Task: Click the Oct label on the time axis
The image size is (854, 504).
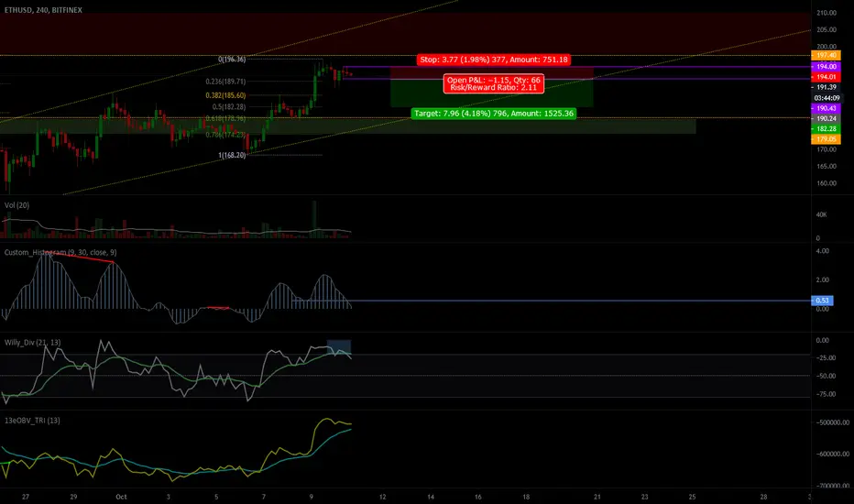Action: [x=121, y=497]
